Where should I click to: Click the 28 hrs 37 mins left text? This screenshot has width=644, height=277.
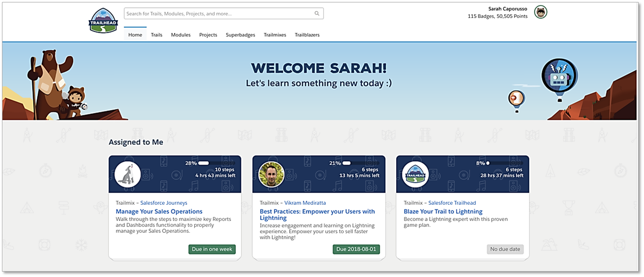coord(502,176)
